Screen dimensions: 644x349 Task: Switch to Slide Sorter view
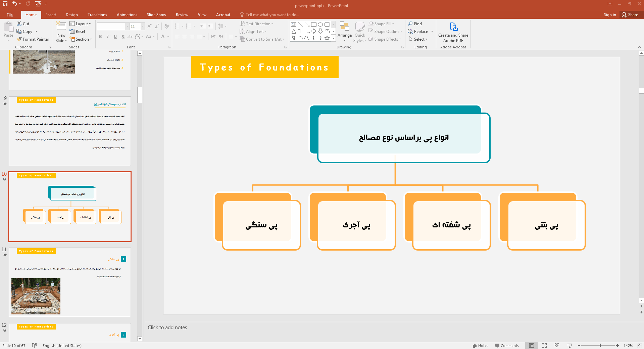[544, 345]
